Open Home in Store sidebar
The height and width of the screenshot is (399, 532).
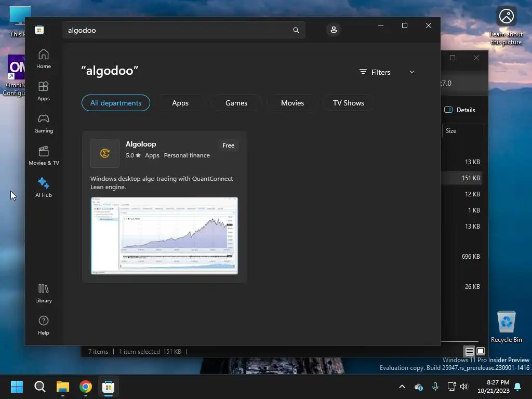(x=44, y=59)
